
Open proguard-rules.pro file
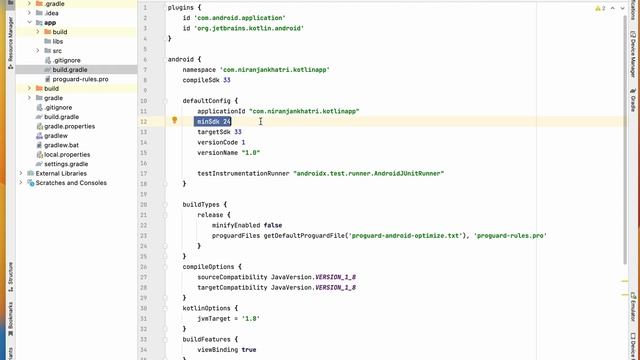(80, 79)
